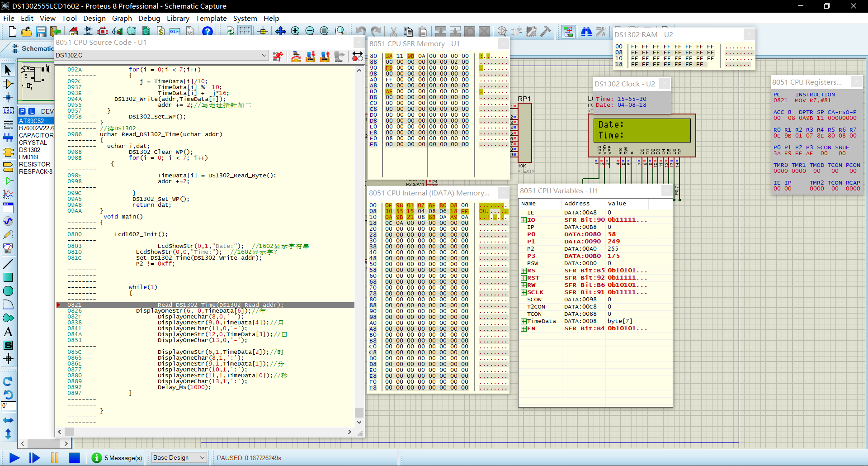The image size is (868, 466).
Task: Open the File menu
Action: [x=9, y=18]
